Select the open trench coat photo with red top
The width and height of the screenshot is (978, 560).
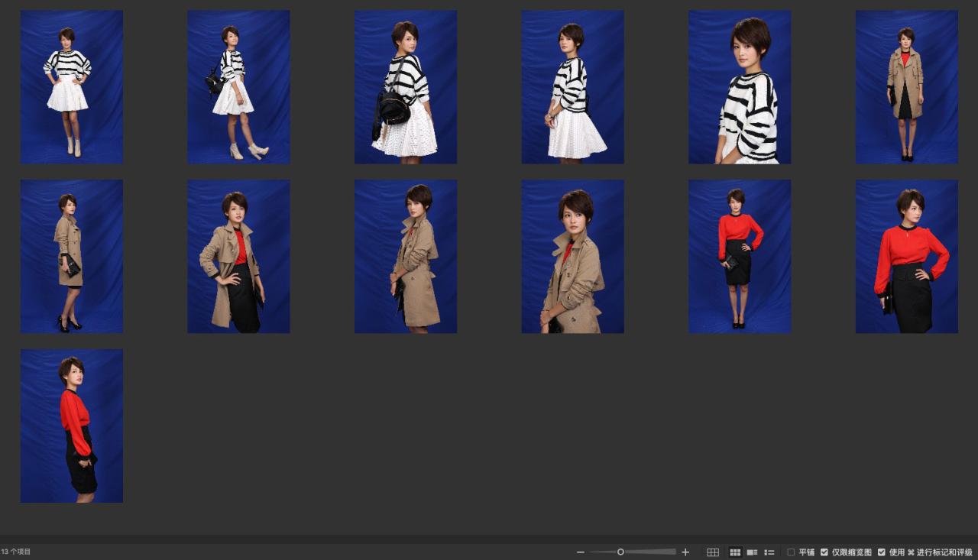coord(238,256)
